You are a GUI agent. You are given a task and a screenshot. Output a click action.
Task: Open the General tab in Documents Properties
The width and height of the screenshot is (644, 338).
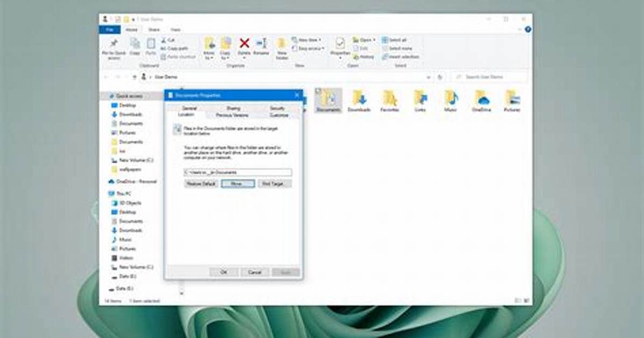(190, 108)
